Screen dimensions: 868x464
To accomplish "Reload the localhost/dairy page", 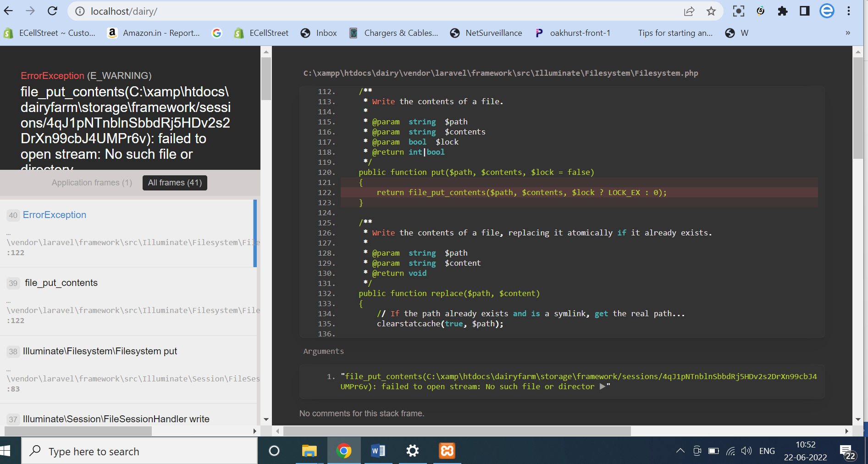I will point(52,11).
